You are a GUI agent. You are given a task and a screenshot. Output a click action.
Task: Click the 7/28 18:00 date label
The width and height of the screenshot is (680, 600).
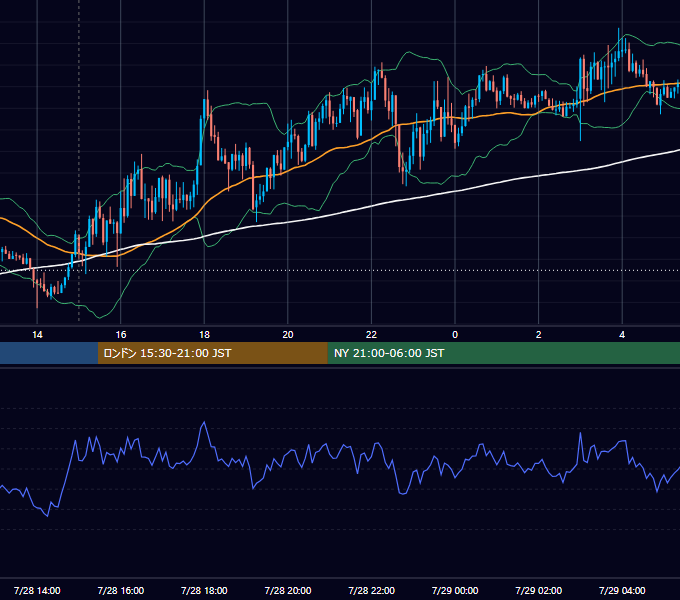[x=204, y=590]
